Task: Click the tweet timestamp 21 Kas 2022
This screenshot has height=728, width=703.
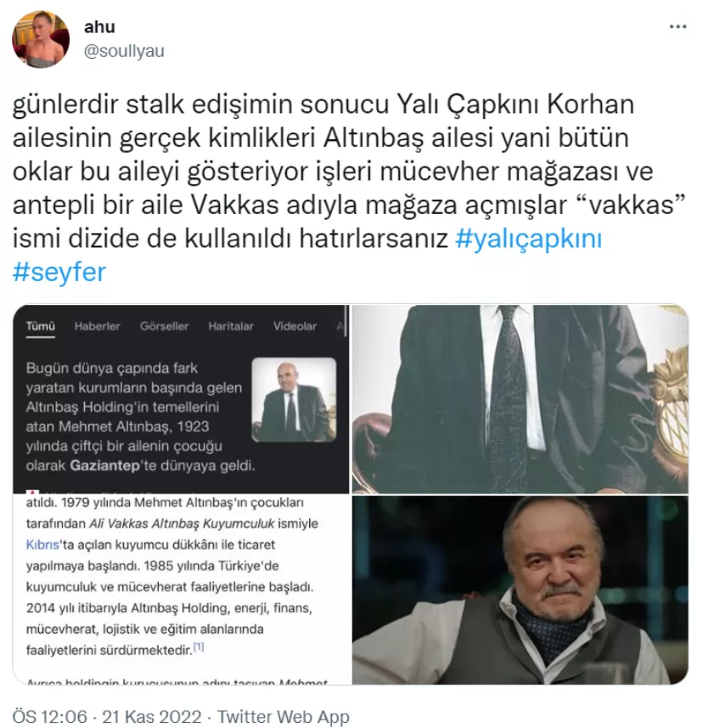Action: pos(152,716)
